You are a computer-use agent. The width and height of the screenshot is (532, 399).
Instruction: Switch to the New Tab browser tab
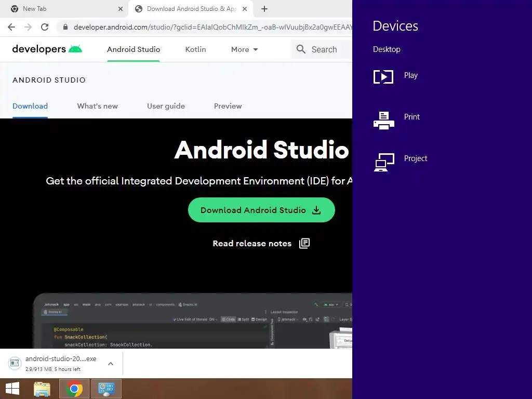pyautogui.click(x=64, y=9)
